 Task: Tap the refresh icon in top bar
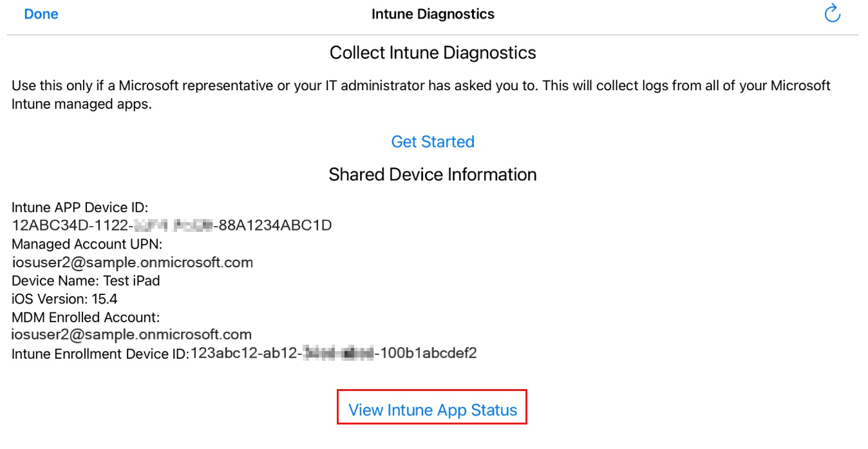click(833, 14)
